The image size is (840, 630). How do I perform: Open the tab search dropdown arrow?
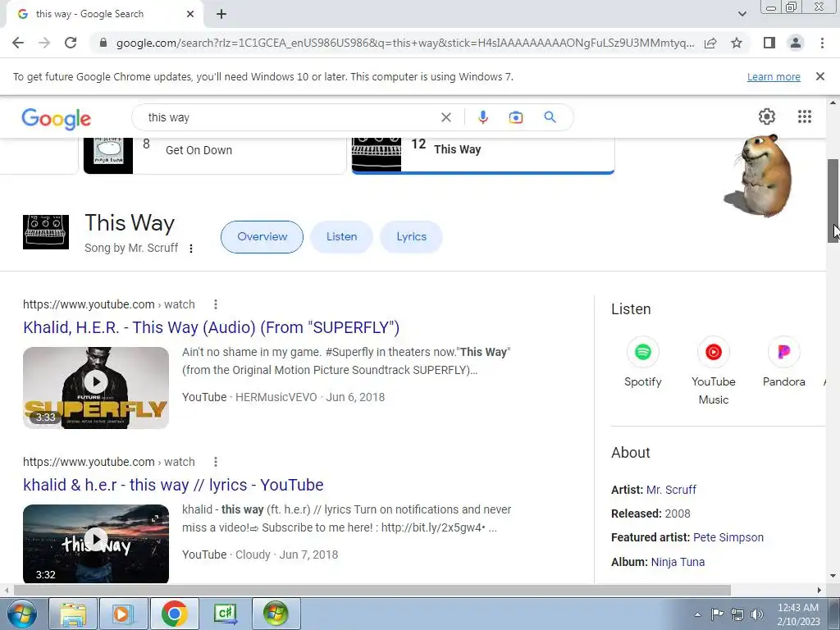tap(742, 14)
